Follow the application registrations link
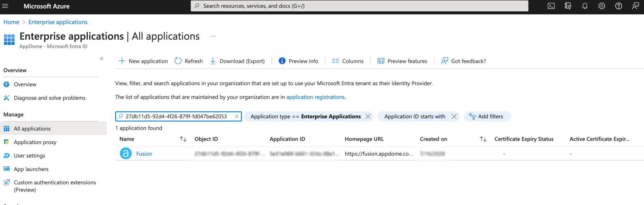This screenshot has width=644, height=205. [315, 97]
